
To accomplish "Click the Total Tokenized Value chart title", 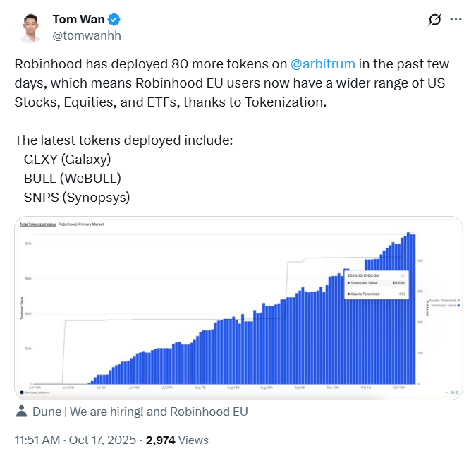I will (37, 224).
